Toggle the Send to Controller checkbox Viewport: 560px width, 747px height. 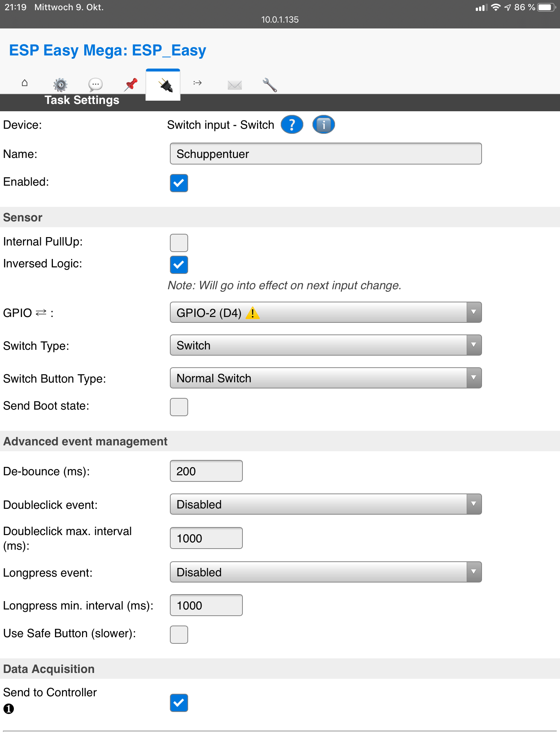[179, 703]
